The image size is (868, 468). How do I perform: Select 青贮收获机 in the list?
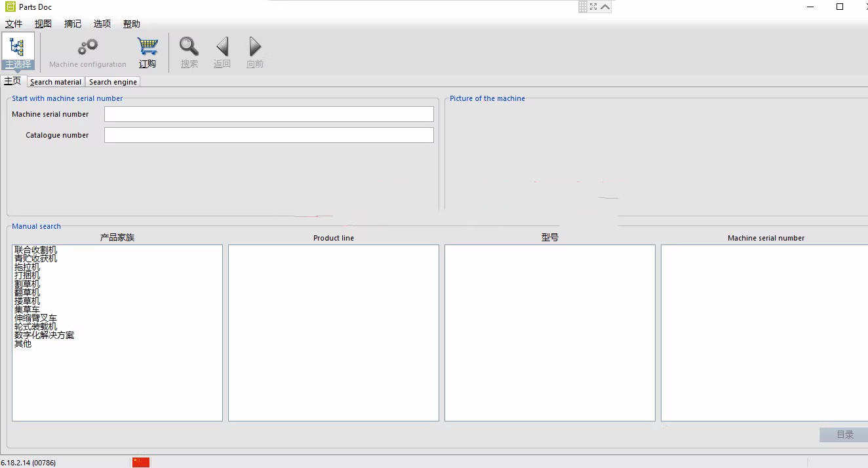click(x=35, y=258)
